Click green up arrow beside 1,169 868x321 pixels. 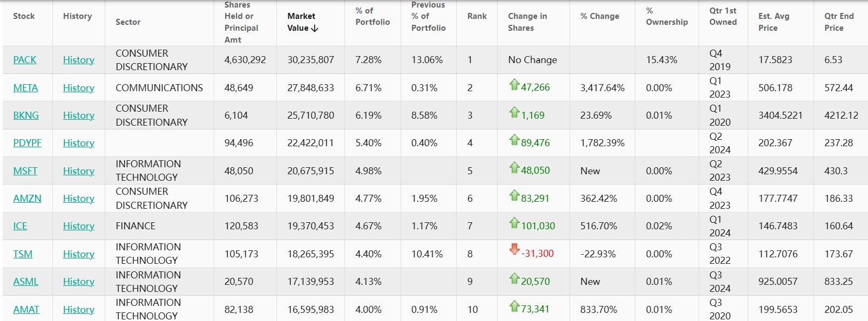click(x=514, y=113)
